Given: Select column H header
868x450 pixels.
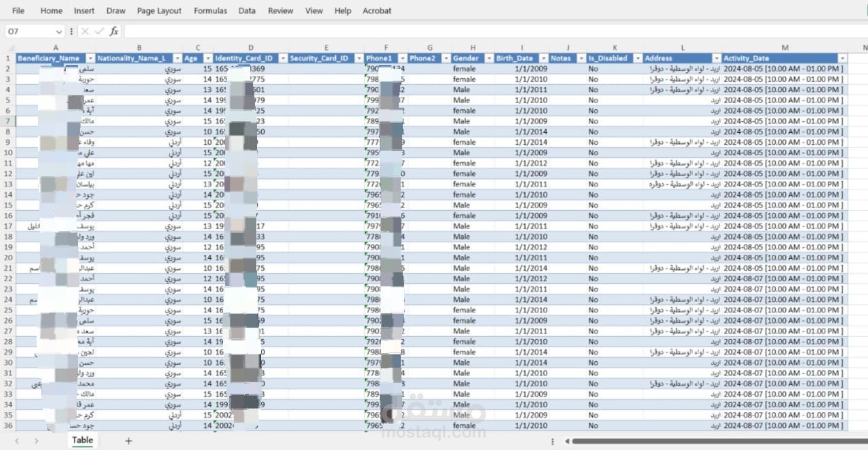Looking at the screenshot, I should point(473,47).
